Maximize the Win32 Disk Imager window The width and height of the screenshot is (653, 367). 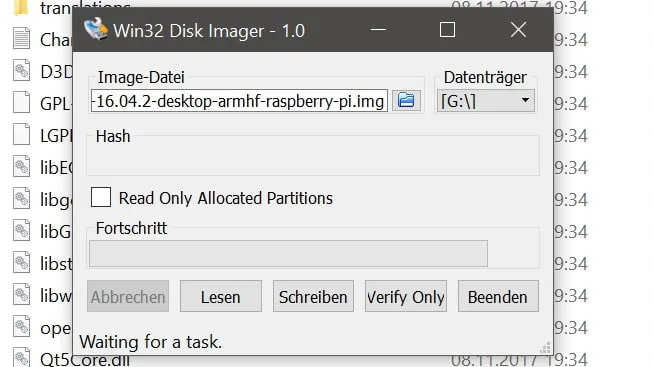click(447, 30)
